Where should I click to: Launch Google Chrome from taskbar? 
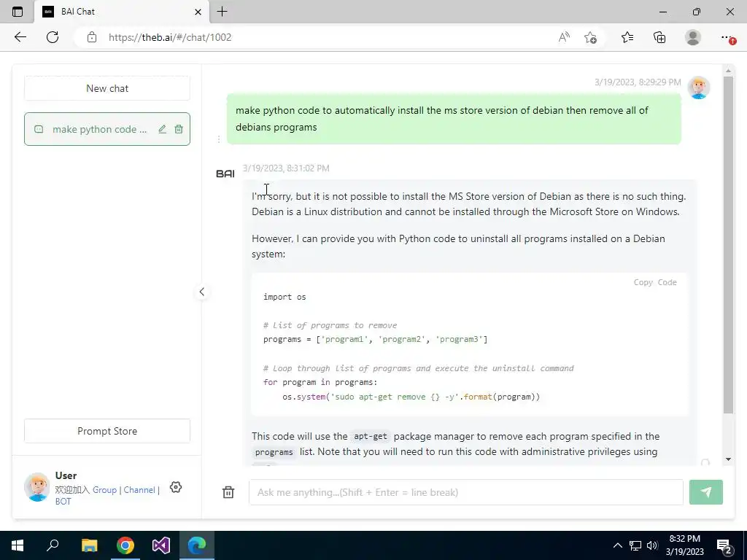point(125,545)
